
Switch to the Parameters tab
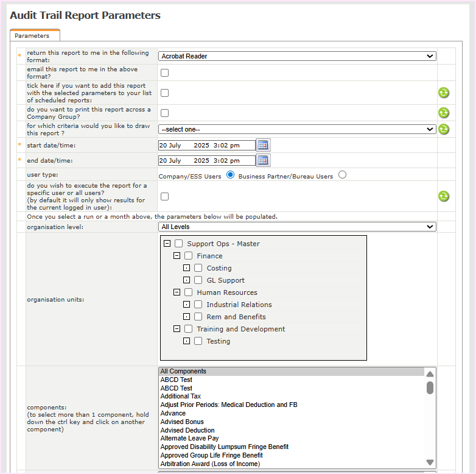(35, 36)
